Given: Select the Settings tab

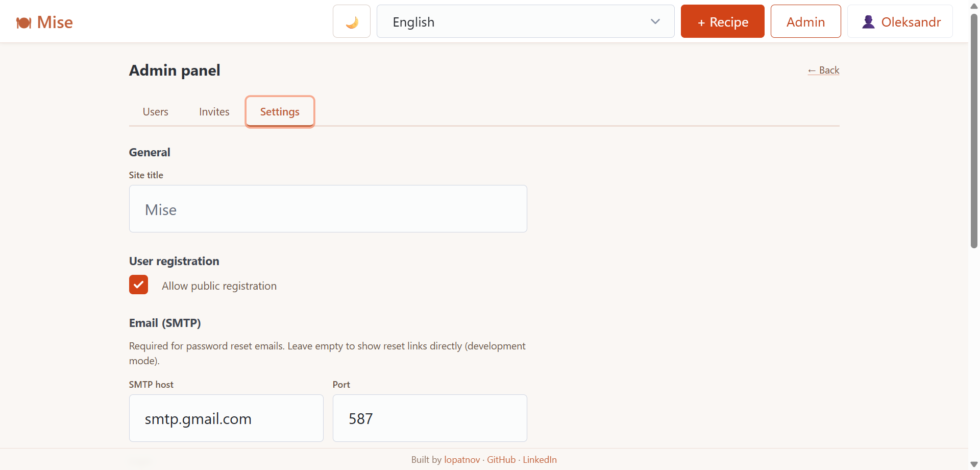Looking at the screenshot, I should point(280,111).
